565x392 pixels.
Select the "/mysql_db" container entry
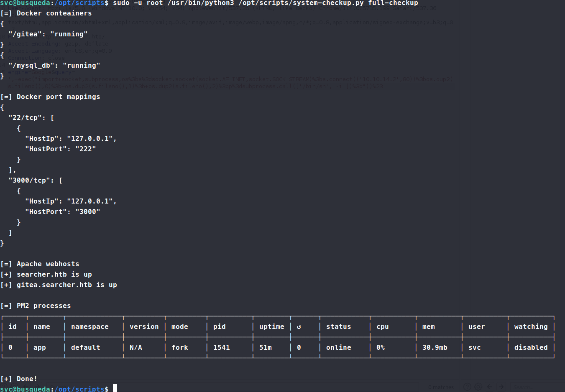click(x=54, y=66)
